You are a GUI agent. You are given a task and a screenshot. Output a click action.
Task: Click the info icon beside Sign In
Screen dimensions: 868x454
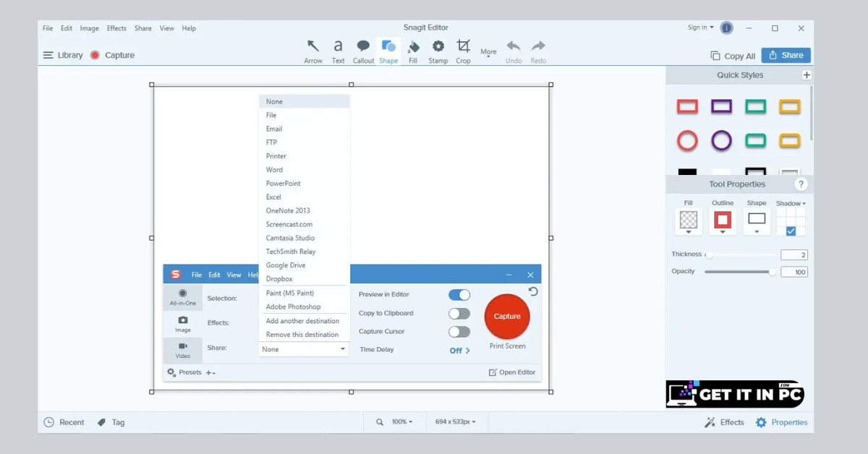[727, 28]
